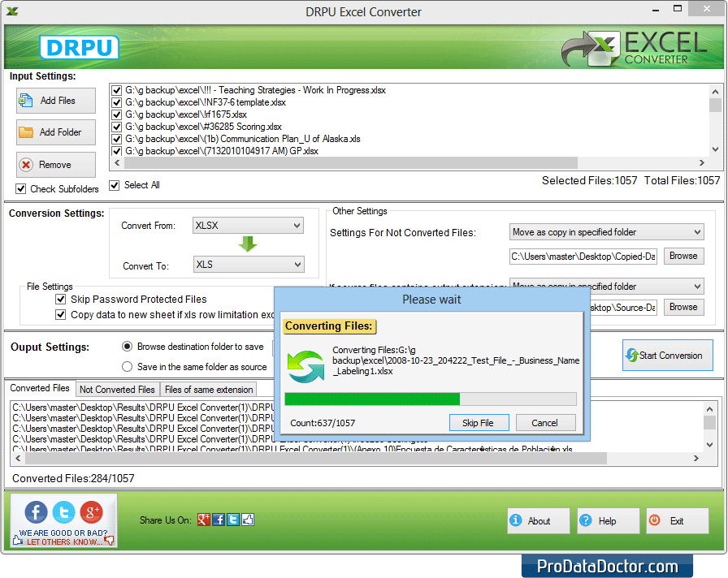Image resolution: width=728 pixels, height=578 pixels.
Task: Click the Twitter share icon
Action: point(63,512)
